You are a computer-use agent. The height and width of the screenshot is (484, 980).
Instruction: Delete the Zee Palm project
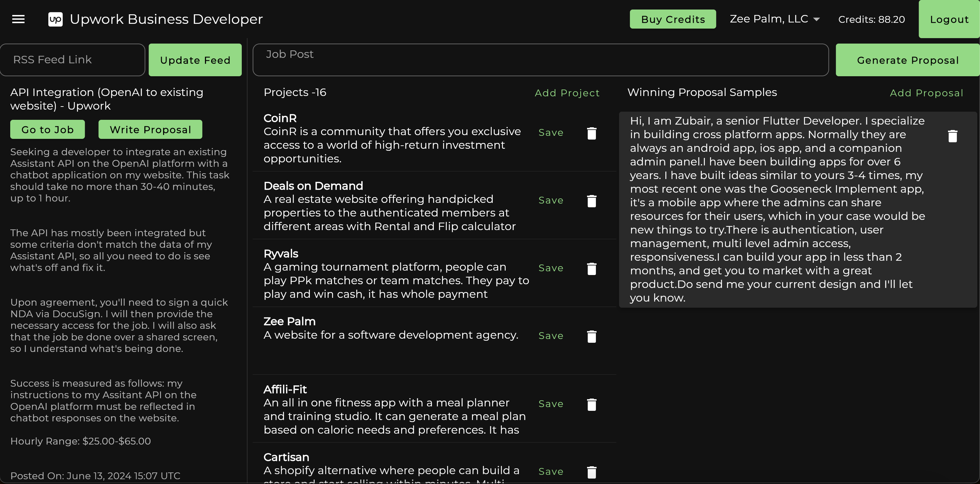tap(591, 336)
